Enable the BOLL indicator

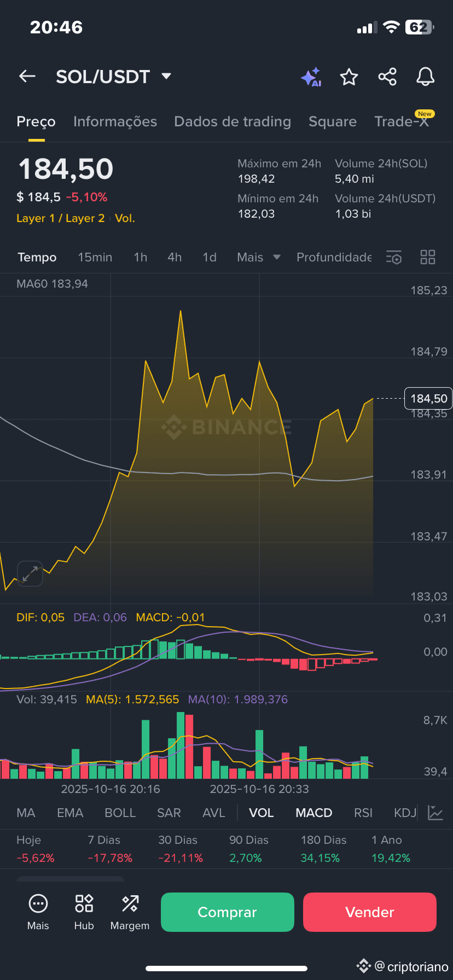(120, 813)
